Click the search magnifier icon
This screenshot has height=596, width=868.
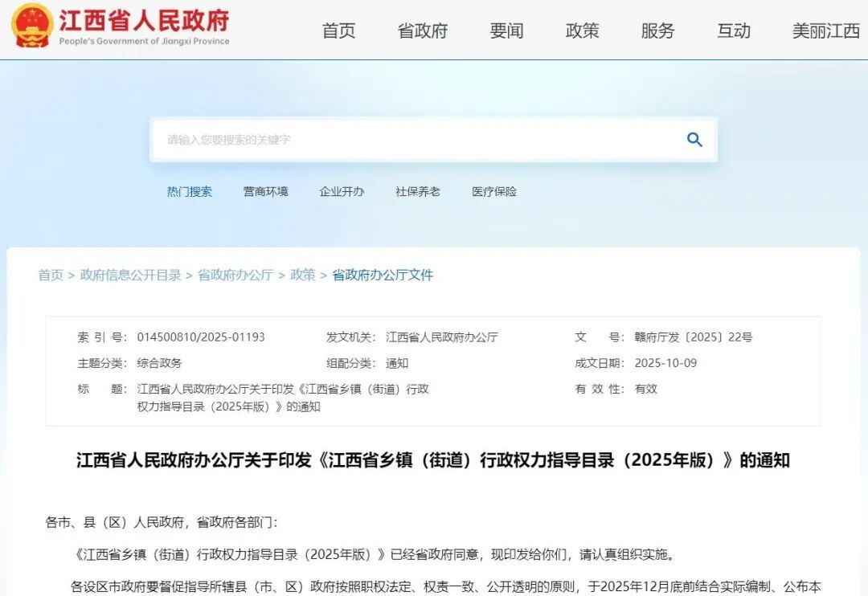coord(693,139)
